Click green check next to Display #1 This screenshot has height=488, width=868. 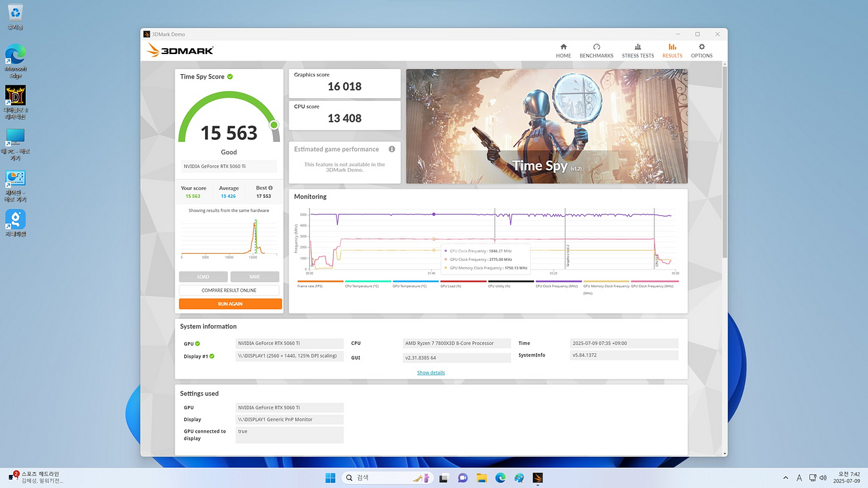click(x=212, y=356)
